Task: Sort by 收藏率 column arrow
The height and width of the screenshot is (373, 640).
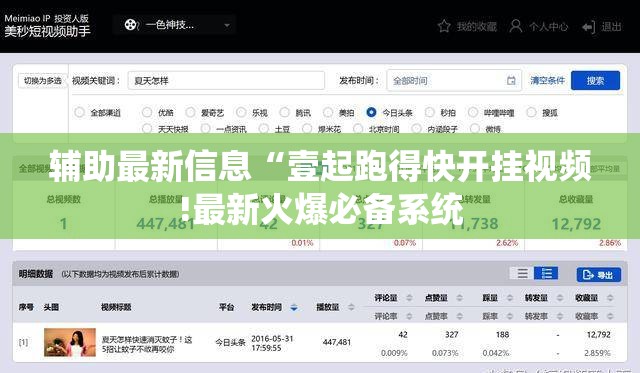Action: tap(610, 316)
